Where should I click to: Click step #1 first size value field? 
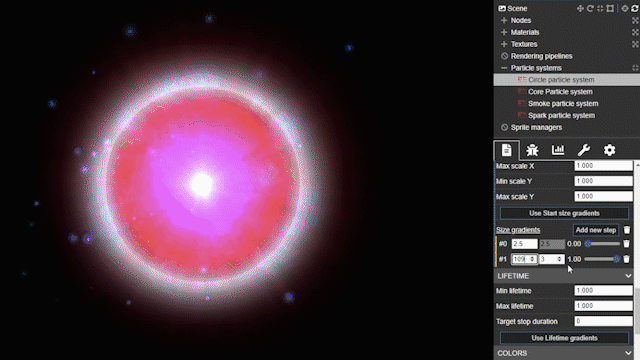coord(524,259)
